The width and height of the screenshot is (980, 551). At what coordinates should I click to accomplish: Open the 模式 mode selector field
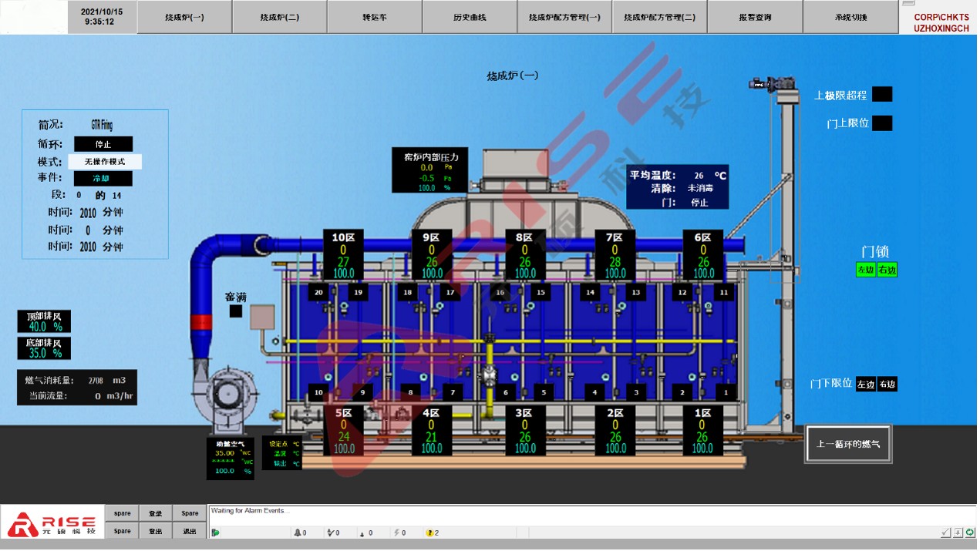[x=104, y=162]
